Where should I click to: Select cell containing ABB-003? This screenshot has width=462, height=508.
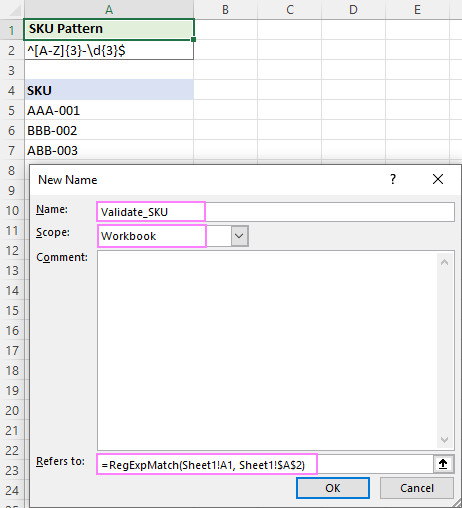tap(109, 150)
